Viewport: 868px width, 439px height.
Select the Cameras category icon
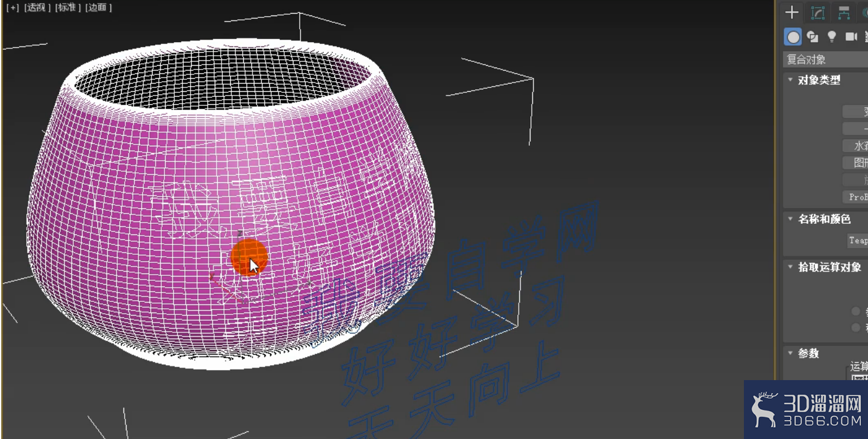pyautogui.click(x=851, y=37)
